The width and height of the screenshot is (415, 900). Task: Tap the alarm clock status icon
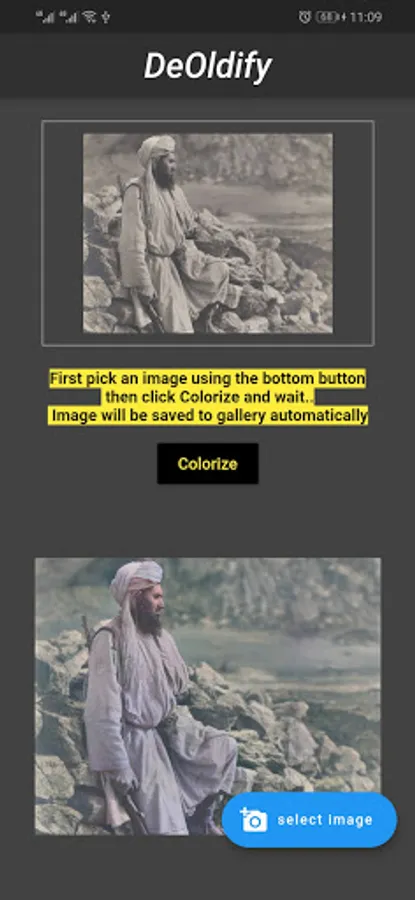[x=304, y=17]
